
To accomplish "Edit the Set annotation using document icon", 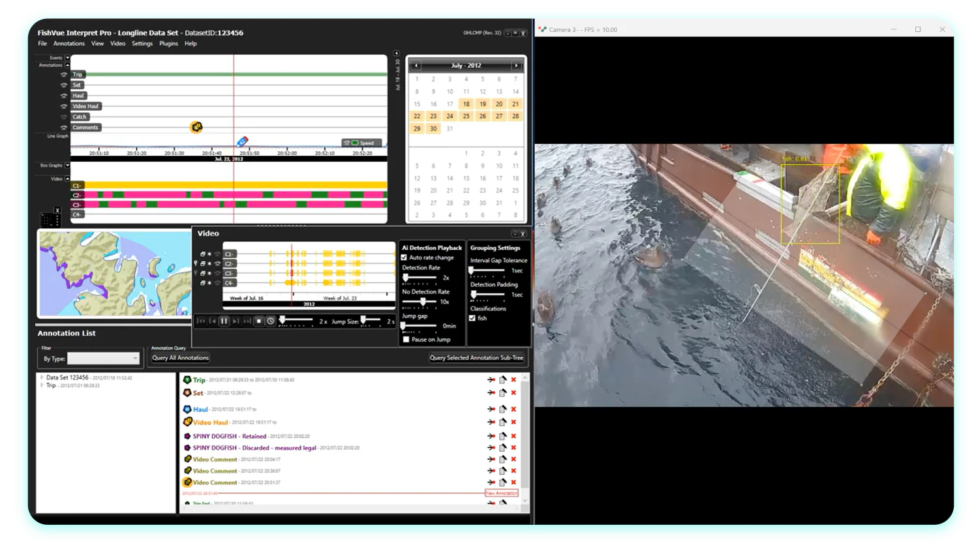I will click(502, 393).
